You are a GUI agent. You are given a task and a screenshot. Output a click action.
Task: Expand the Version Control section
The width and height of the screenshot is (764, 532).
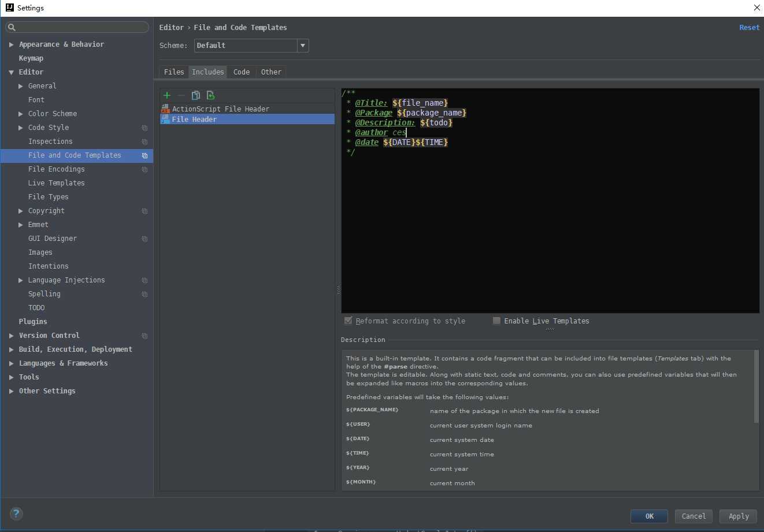coord(11,336)
